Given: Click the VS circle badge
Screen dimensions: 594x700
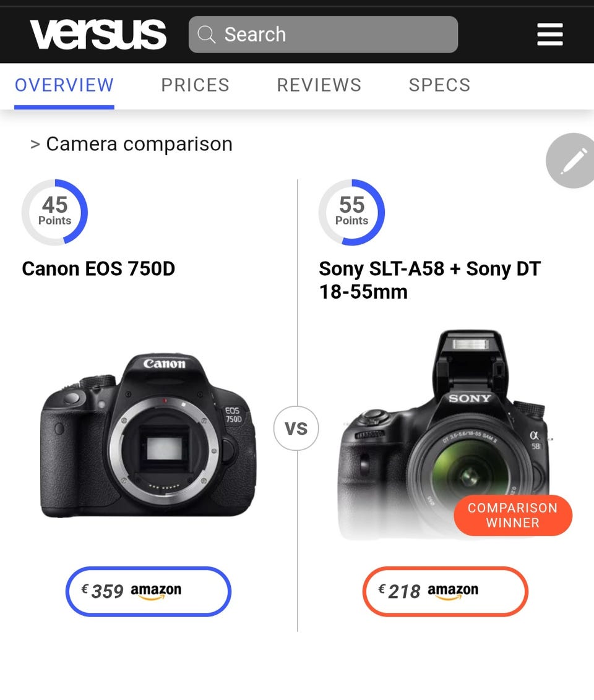Looking at the screenshot, I should (x=296, y=429).
